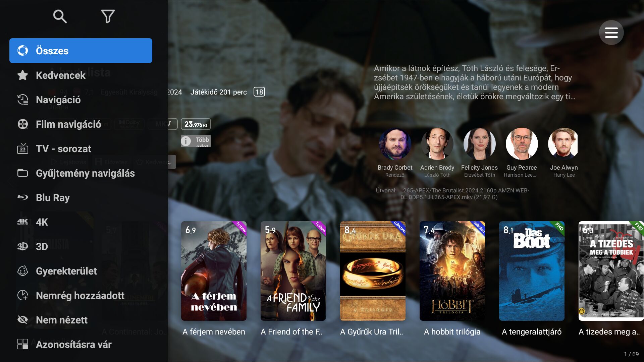Open Guy Pearce actor portrait

coord(522,144)
